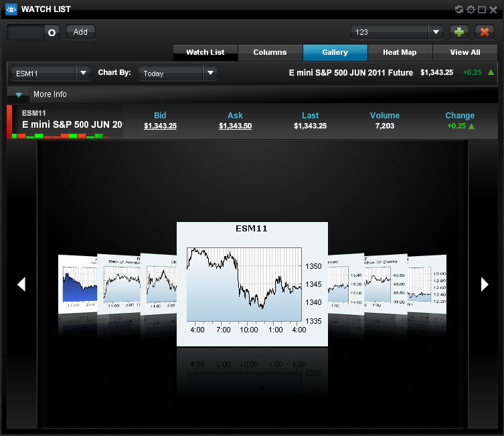504x436 pixels.
Task: Open the ESM11 symbol dropdown
Action: click(83, 73)
